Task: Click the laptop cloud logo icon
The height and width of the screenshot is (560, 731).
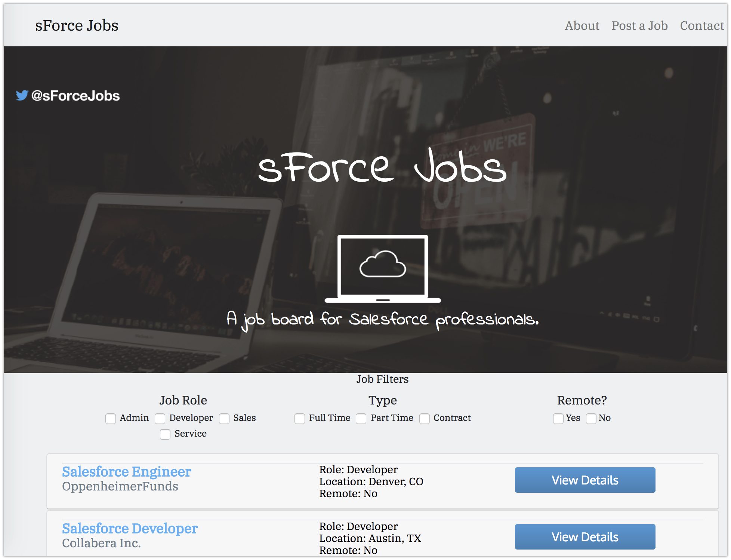Action: [x=383, y=268]
